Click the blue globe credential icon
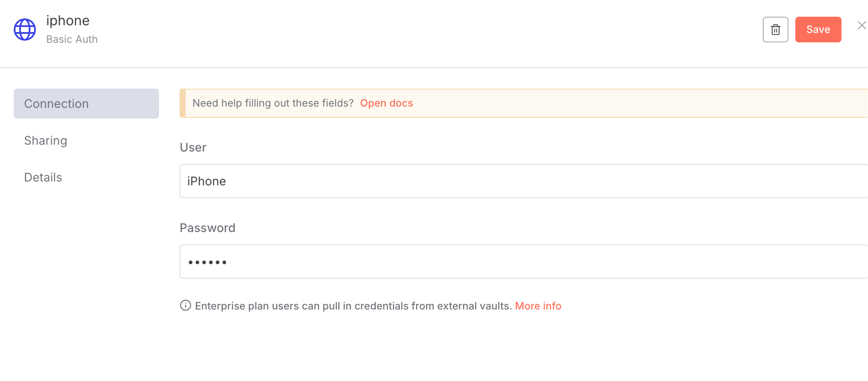 [25, 30]
